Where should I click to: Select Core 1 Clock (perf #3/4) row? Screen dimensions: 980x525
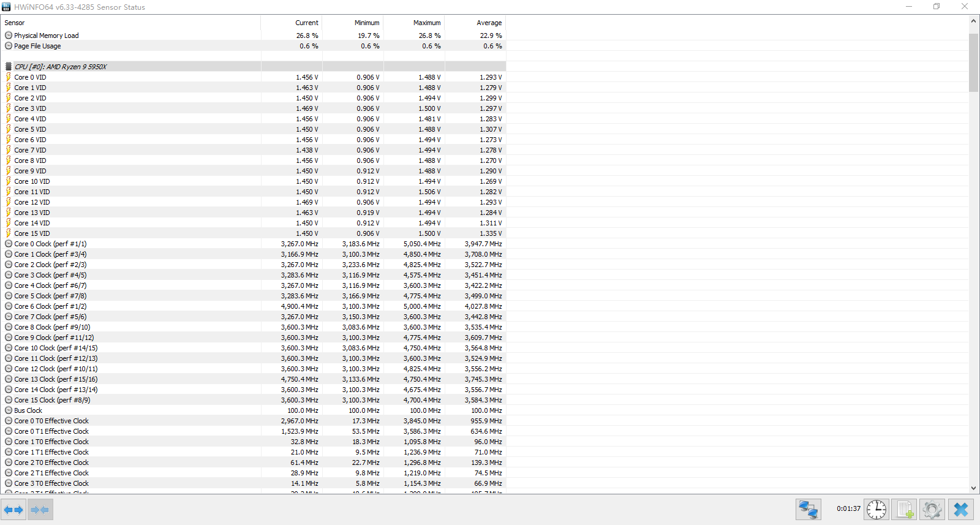pyautogui.click(x=253, y=254)
